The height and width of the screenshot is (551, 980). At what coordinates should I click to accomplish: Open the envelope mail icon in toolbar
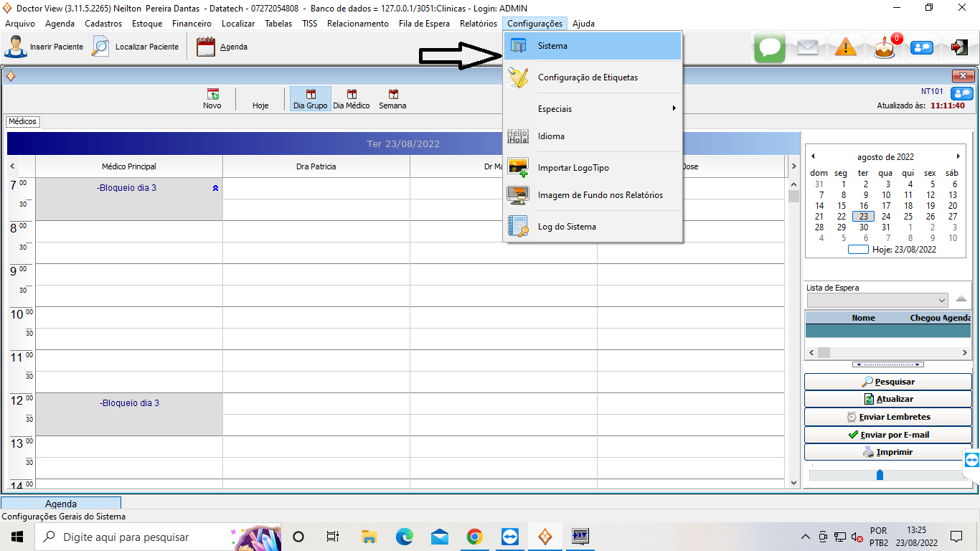[x=807, y=47]
